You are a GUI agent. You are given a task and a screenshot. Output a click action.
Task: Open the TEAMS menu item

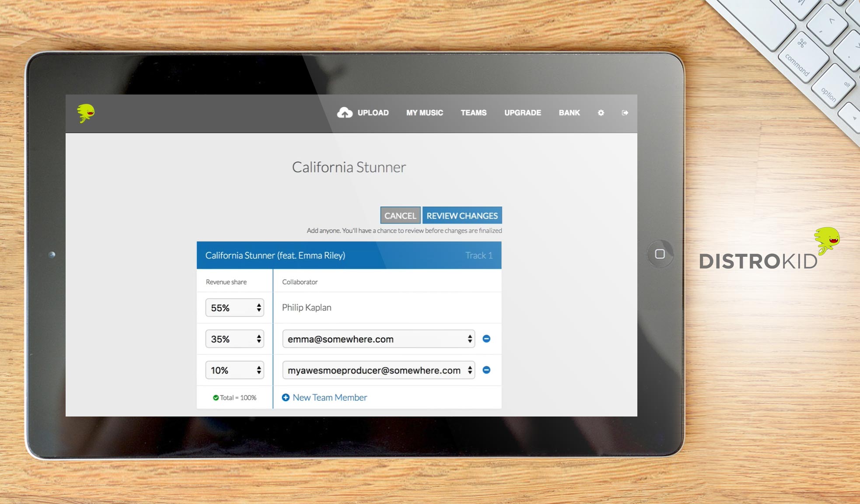(473, 113)
